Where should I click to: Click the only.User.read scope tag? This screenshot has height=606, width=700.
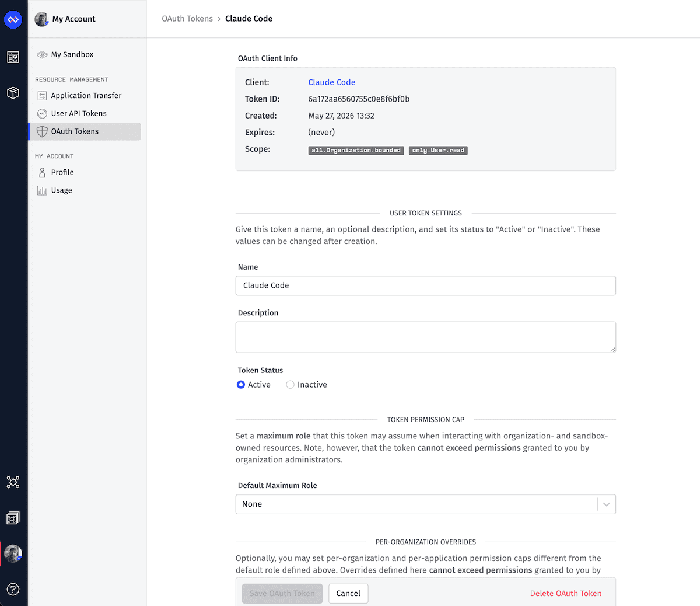click(x=438, y=151)
